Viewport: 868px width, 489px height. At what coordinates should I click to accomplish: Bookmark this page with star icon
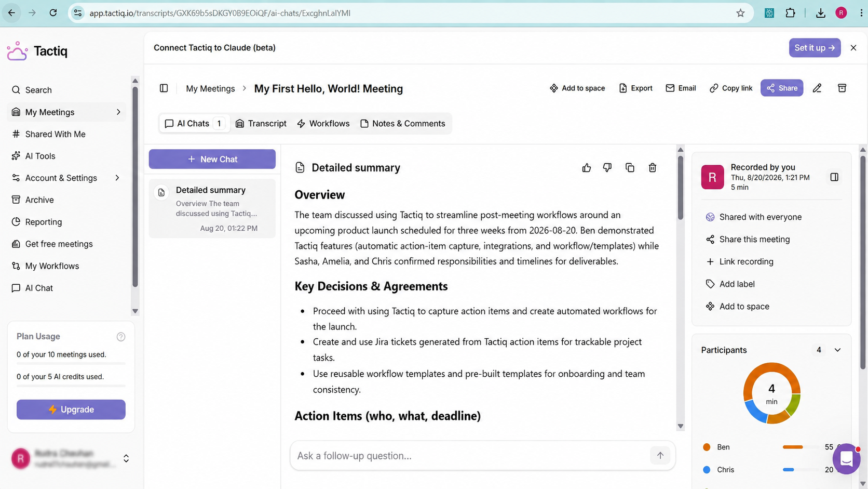pos(740,13)
